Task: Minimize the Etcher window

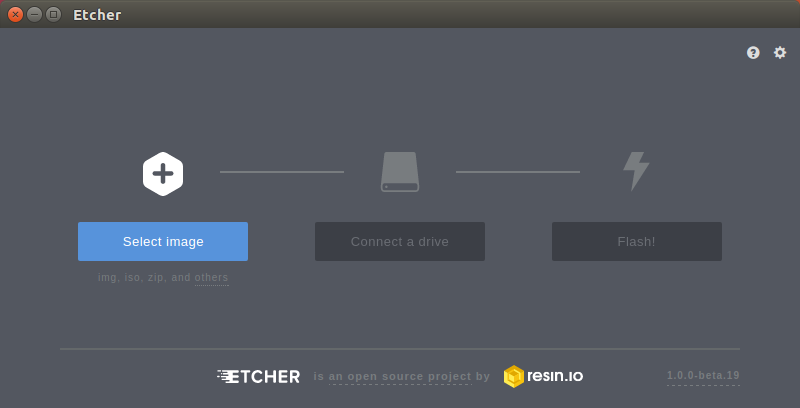Action: 34,14
